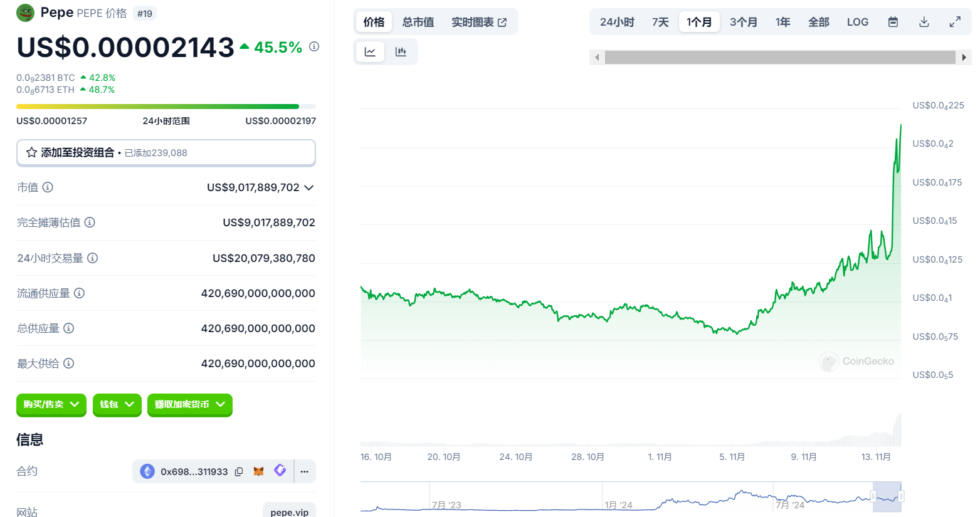Toggle LOG scale on the chart
Viewport: 980px width, 517px height.
(858, 22)
